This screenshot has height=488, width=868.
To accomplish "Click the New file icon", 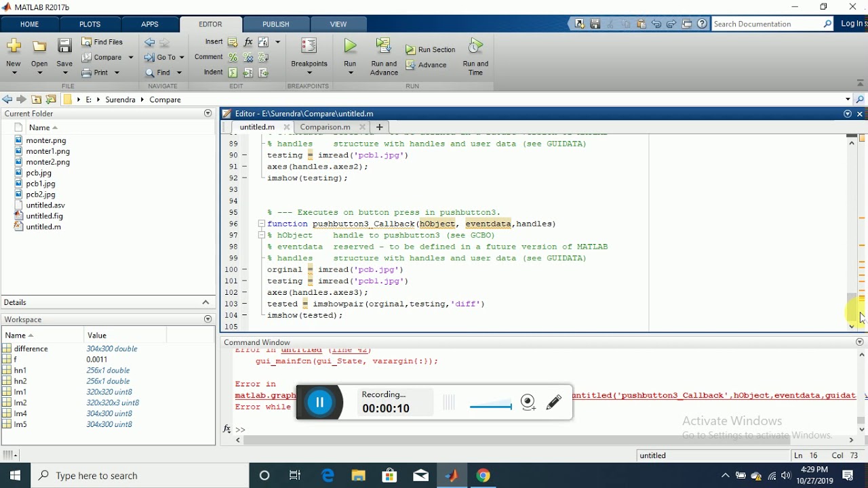I will [14, 46].
